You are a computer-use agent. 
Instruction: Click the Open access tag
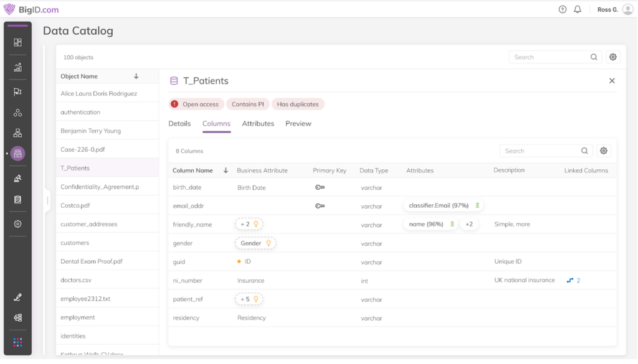pos(195,105)
